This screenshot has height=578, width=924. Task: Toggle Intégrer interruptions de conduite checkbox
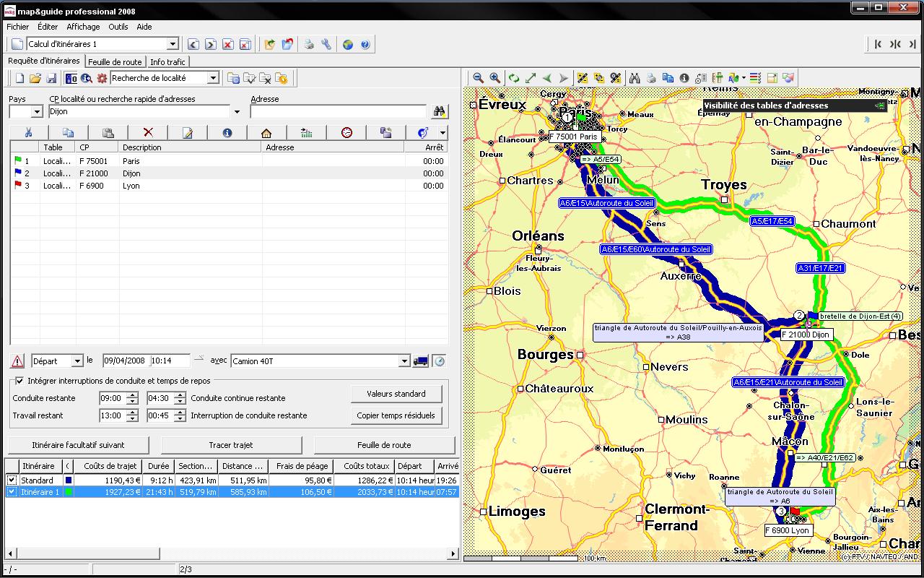pos(19,381)
